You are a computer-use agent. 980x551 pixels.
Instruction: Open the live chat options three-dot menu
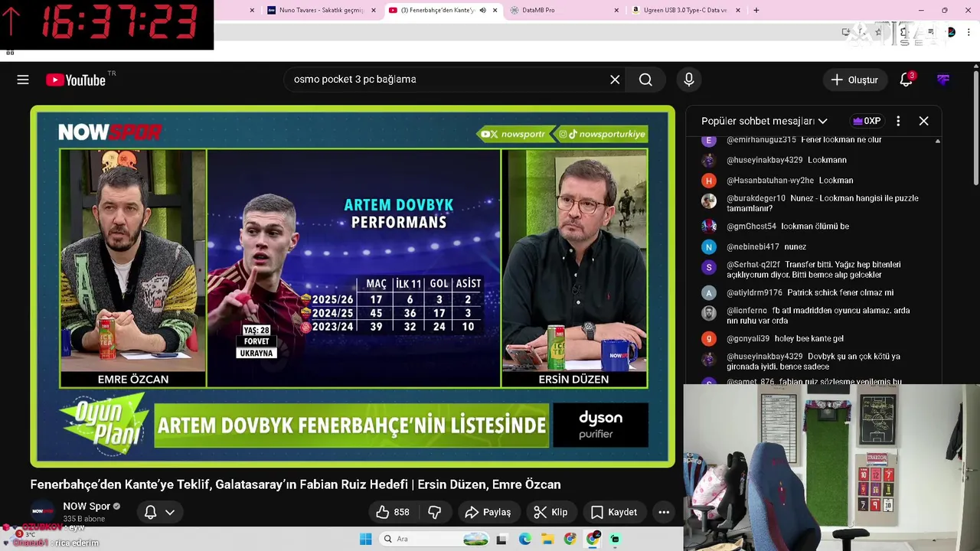click(898, 121)
